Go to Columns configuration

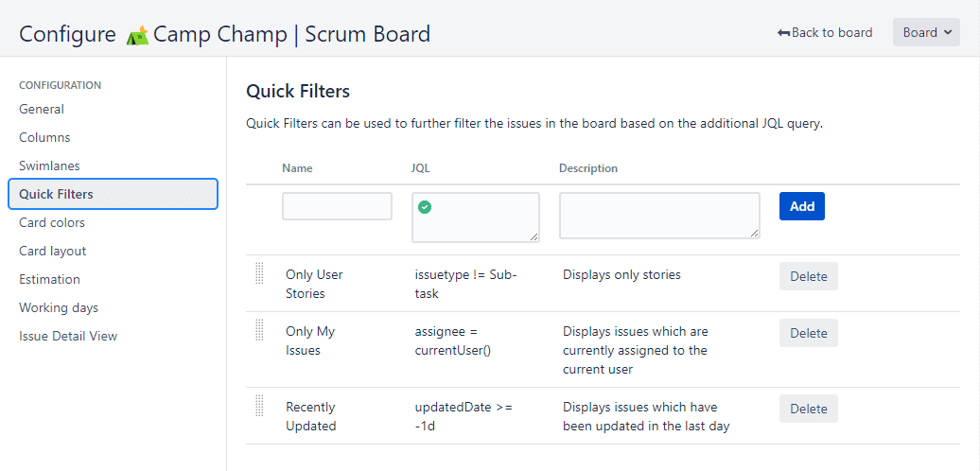(44, 137)
